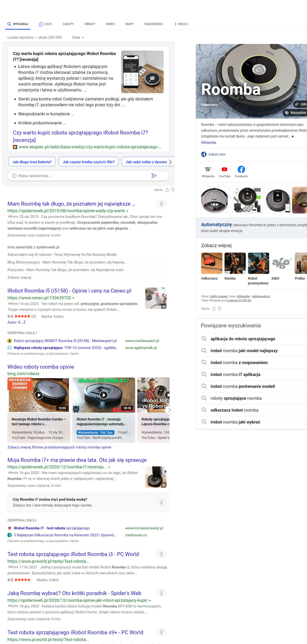This screenshot has width=307, height=644.
Task: Open the skapiec.pl Roomba i7 review link
Action: [80, 136]
